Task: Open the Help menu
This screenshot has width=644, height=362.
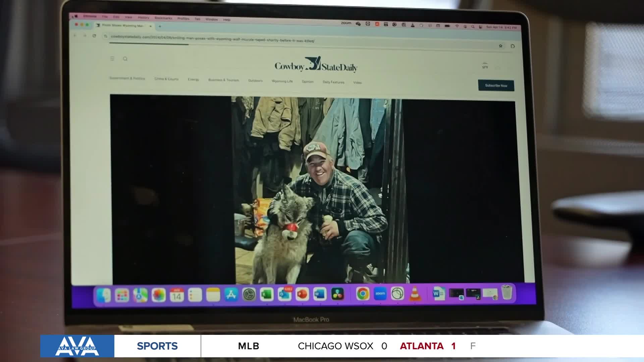Action: (227, 19)
